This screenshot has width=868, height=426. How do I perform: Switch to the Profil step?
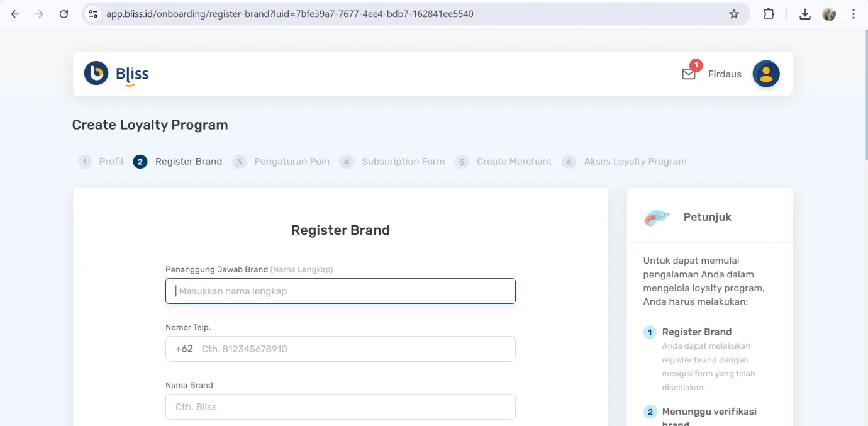pyautogui.click(x=111, y=161)
